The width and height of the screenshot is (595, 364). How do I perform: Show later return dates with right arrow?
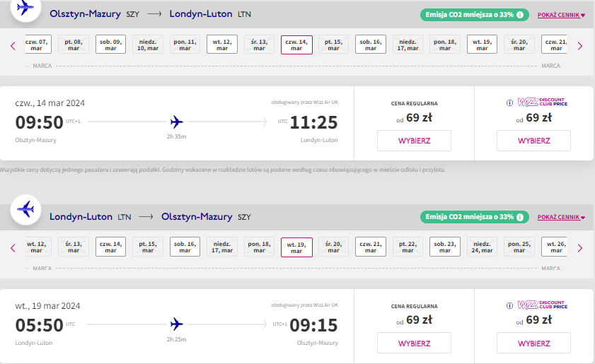coord(580,248)
